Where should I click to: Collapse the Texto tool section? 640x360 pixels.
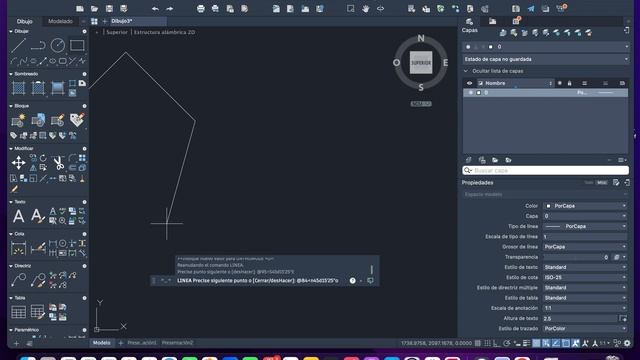click(11, 202)
